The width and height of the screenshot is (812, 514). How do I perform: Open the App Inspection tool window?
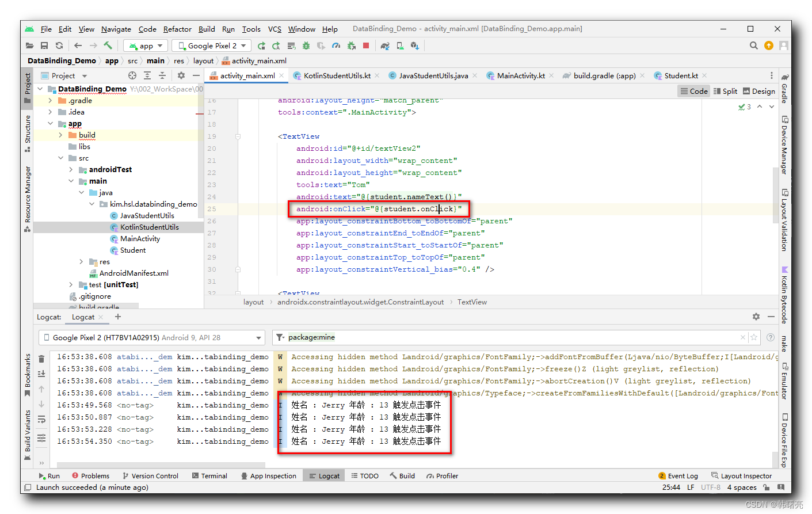[268, 476]
